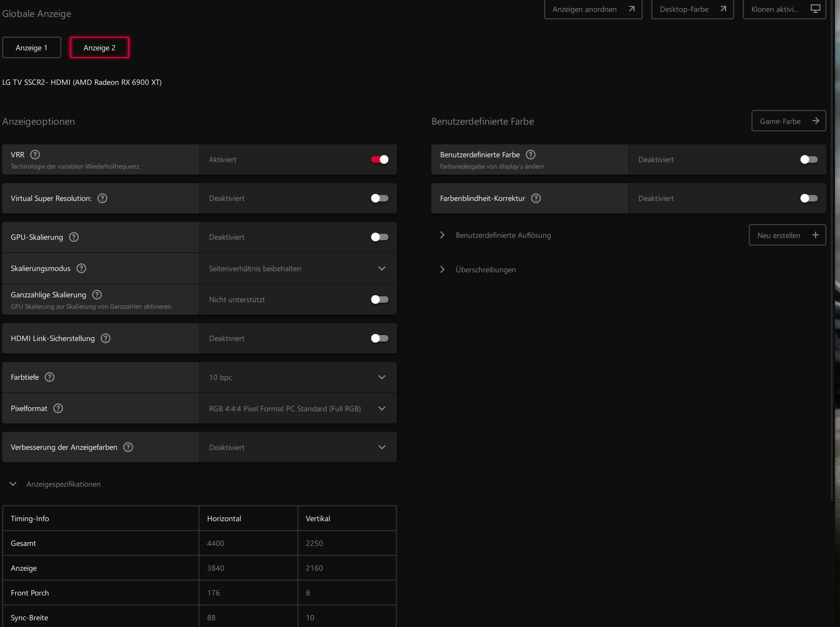Click help icon next to VRR
Viewport: 840px width, 627px height.
[x=35, y=154]
